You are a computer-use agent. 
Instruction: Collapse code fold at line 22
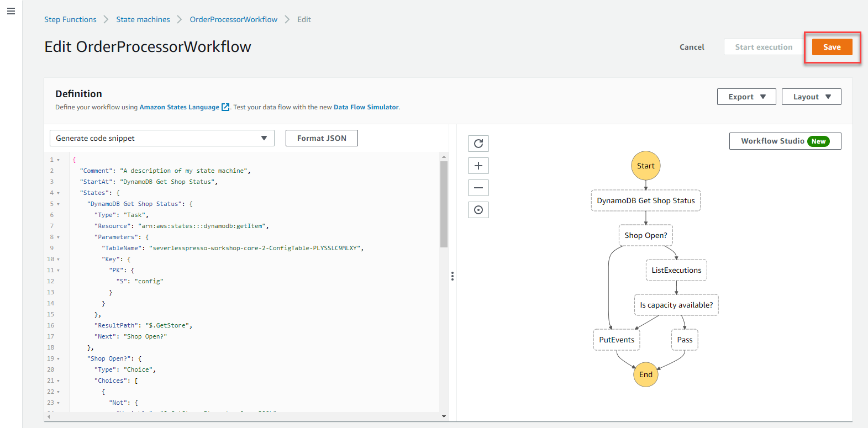click(58, 392)
